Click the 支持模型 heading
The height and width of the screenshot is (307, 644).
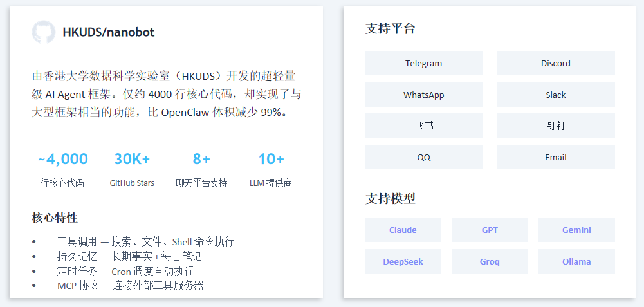point(390,198)
